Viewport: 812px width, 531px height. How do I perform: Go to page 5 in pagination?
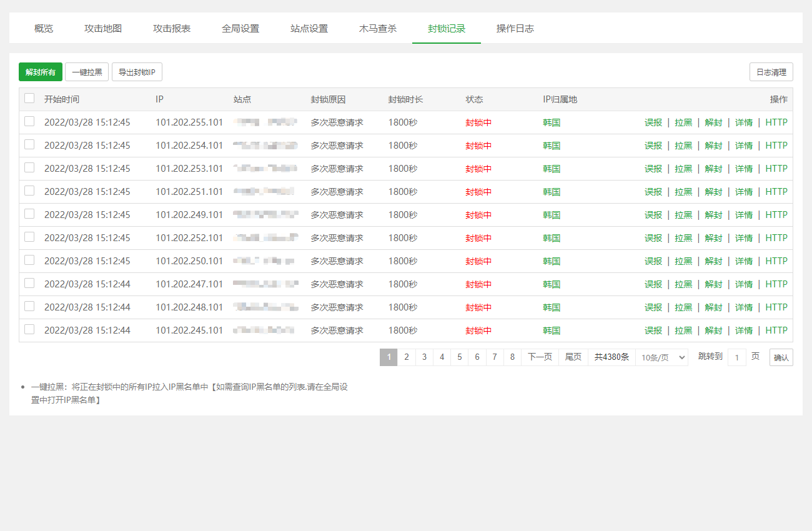(459, 357)
